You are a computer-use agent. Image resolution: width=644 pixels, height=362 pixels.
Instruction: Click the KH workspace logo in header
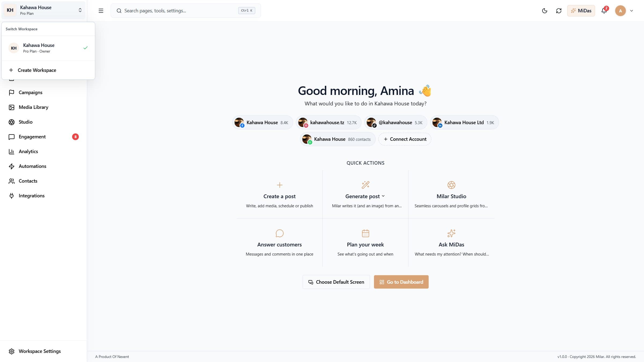click(10, 10)
